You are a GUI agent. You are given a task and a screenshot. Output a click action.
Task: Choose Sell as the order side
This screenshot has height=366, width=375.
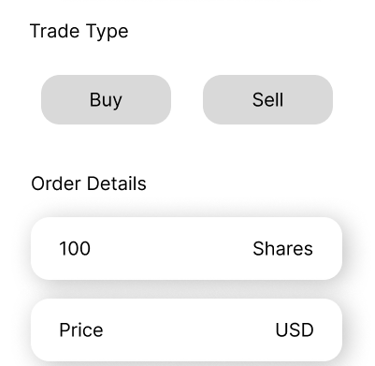coord(268,100)
